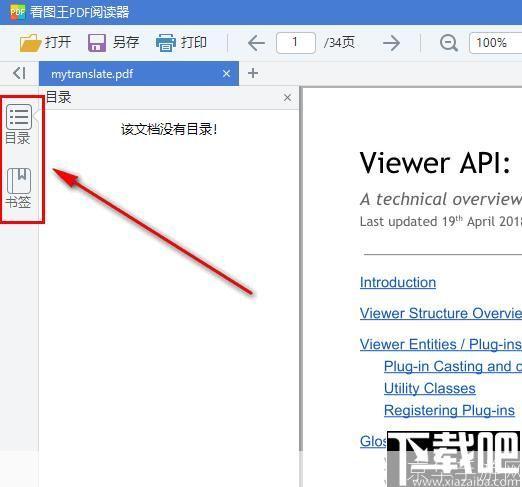This screenshot has height=487, width=522.
Task: Open the Introduction link
Action: point(398,283)
